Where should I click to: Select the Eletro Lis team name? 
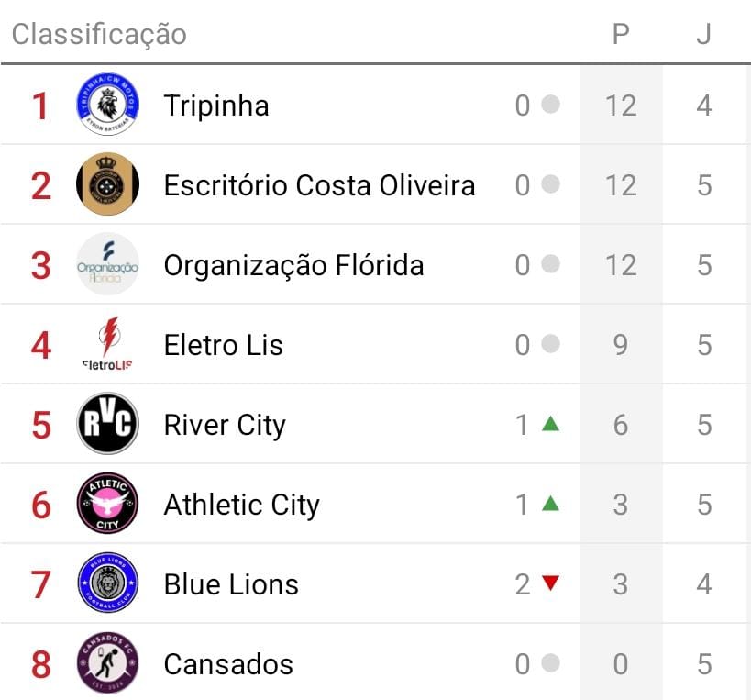[224, 345]
